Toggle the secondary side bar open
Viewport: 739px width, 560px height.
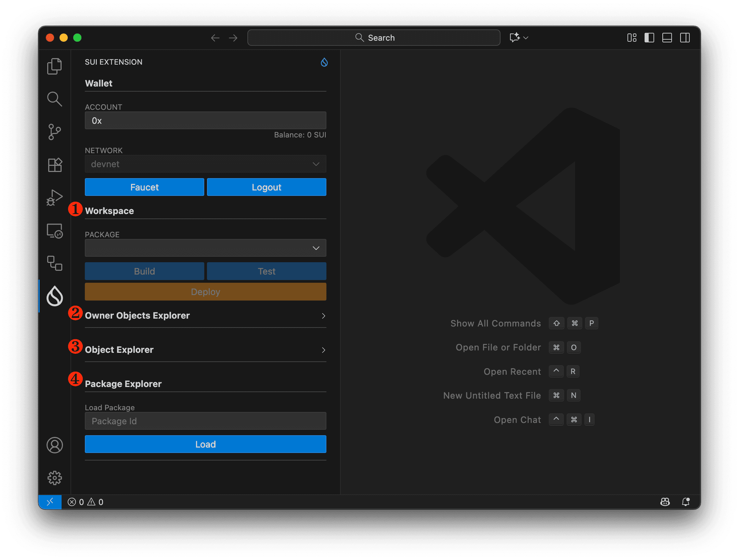click(x=685, y=38)
